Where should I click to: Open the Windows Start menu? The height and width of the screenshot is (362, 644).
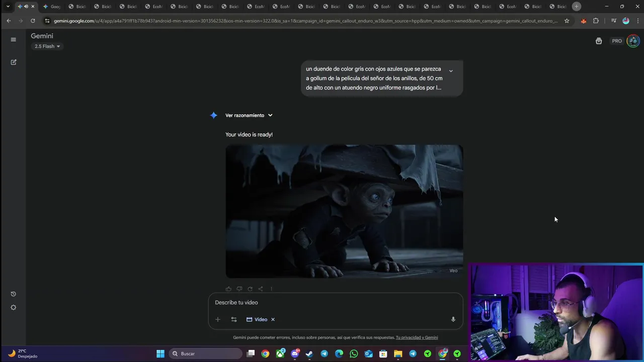[x=160, y=354]
